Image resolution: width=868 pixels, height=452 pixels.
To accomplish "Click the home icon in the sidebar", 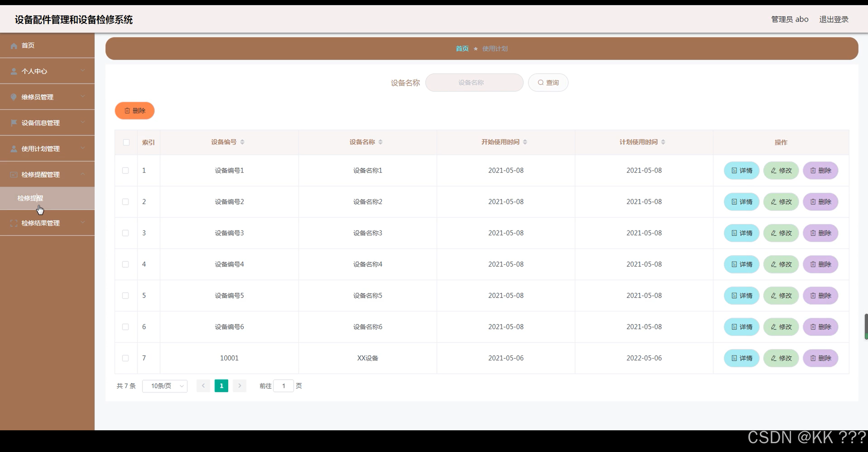I will click(x=14, y=46).
